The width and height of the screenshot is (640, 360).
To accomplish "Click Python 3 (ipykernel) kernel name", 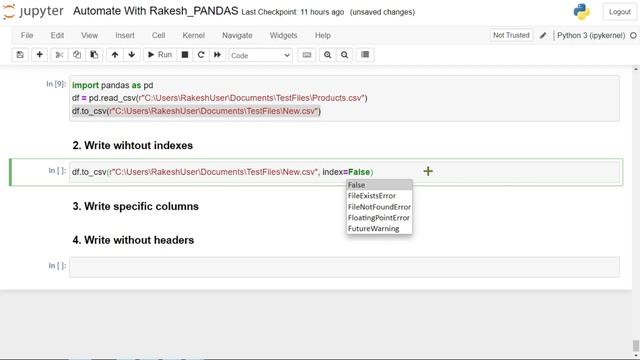I will 591,36.
